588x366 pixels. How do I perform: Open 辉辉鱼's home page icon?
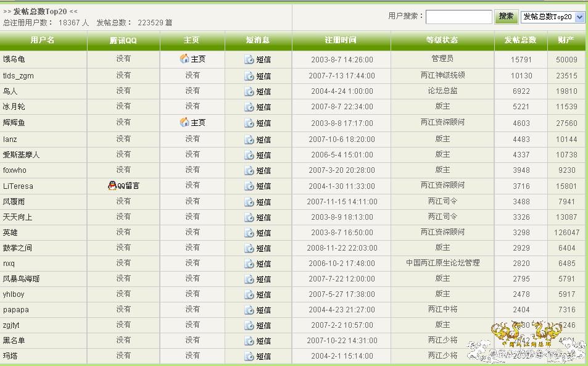point(184,122)
